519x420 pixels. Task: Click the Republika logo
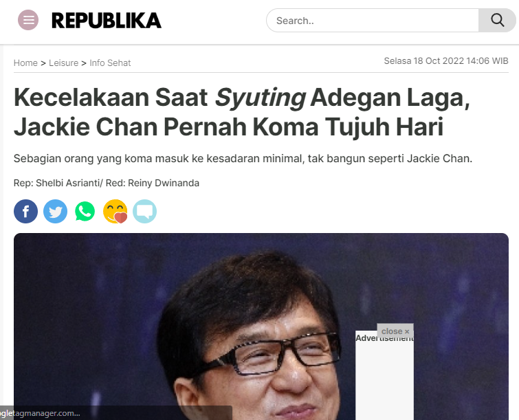point(107,21)
